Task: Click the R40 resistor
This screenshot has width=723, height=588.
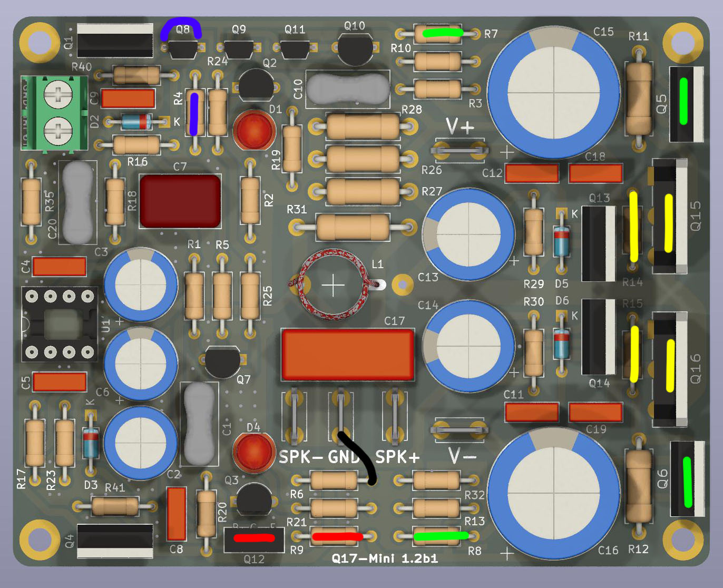Action: (x=136, y=75)
